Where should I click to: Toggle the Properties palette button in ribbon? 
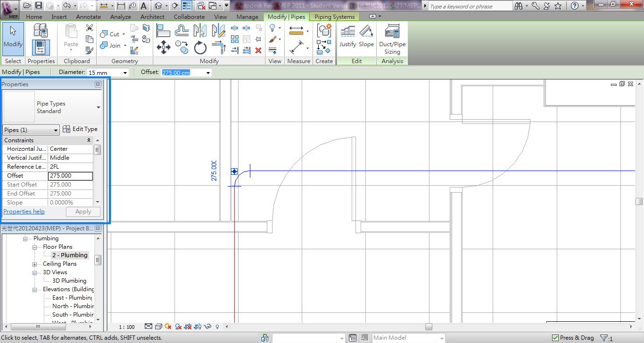(x=41, y=48)
